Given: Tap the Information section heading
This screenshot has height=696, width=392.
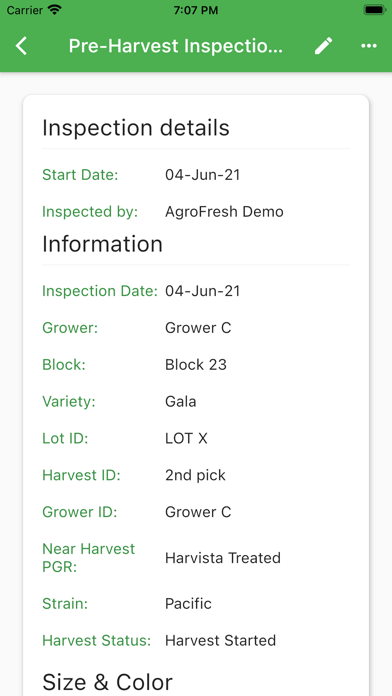Looking at the screenshot, I should point(103,244).
